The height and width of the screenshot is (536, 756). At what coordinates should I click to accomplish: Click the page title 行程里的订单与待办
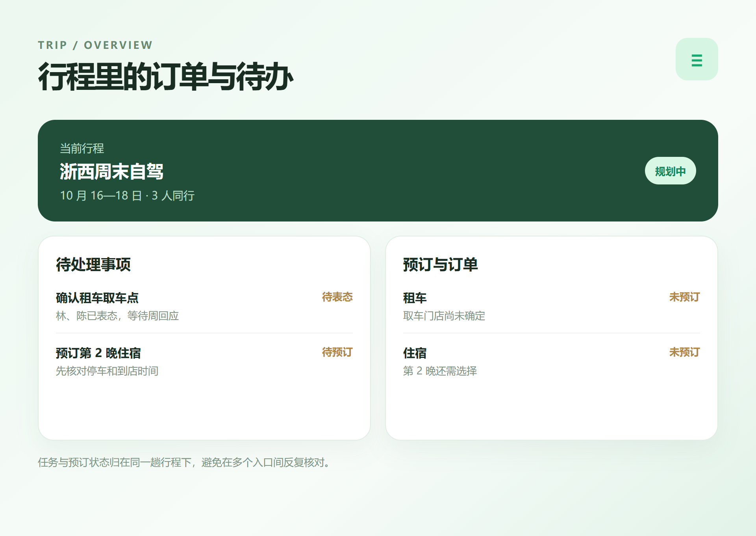tap(165, 76)
